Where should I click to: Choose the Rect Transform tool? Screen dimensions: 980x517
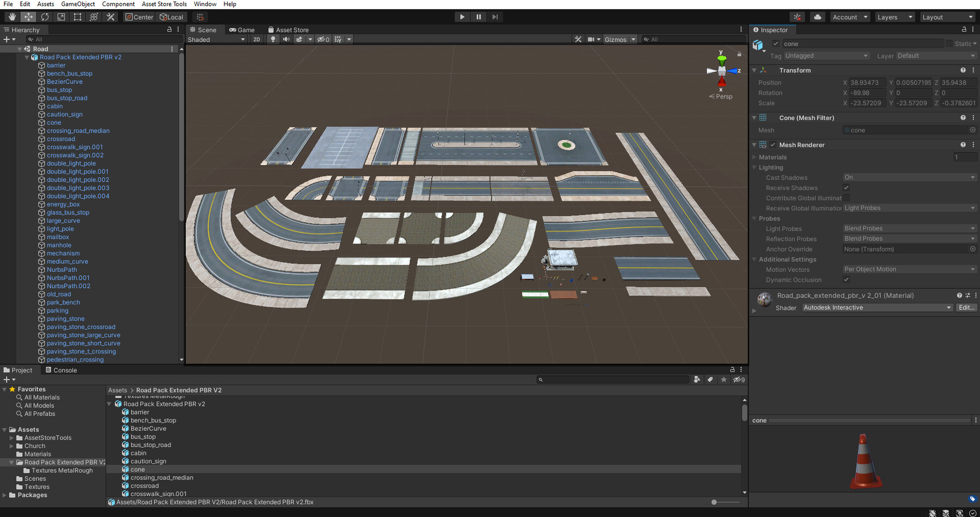(77, 17)
